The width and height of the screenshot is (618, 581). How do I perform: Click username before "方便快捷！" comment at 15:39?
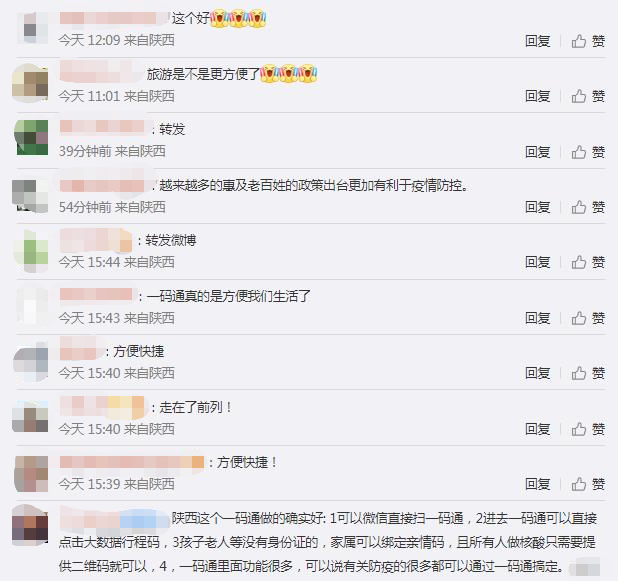[132, 462]
